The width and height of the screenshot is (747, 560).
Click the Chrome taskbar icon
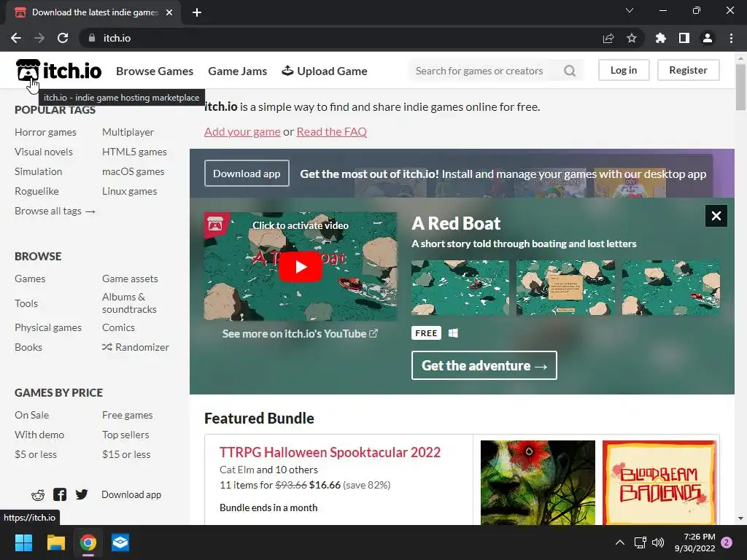click(88, 542)
